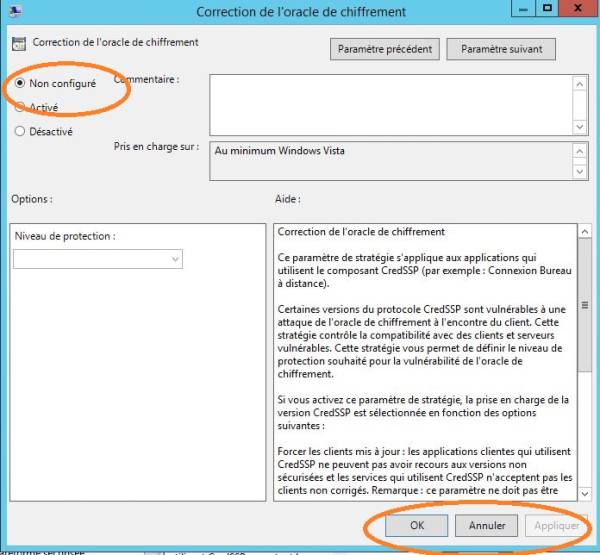
Task: Click the Aide panel scroll-down arrow
Action: [585, 492]
